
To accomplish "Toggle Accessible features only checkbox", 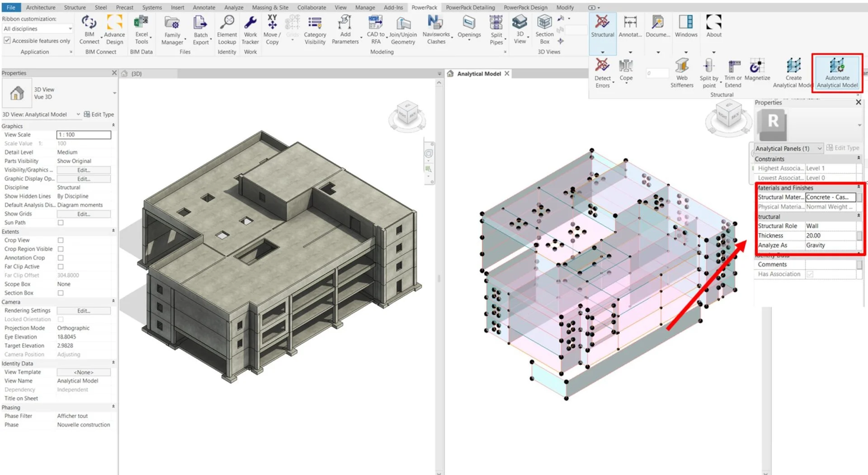I will [7, 40].
